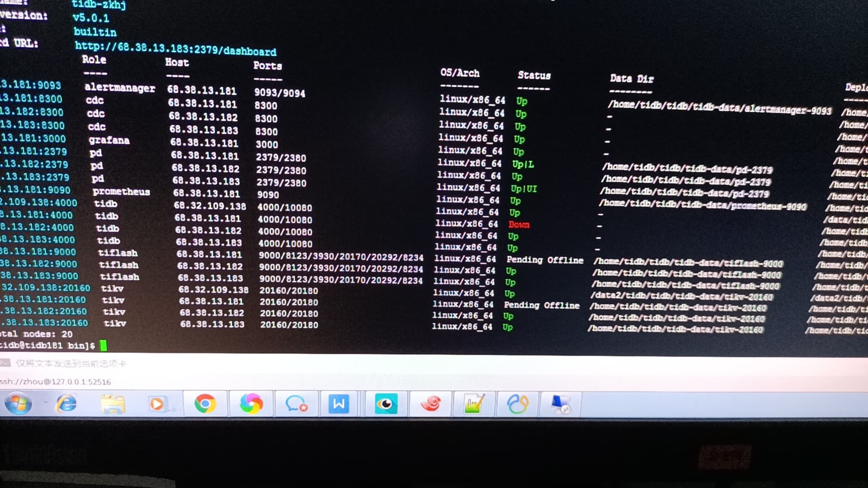Click the terminal dashboard URL link

175,48
